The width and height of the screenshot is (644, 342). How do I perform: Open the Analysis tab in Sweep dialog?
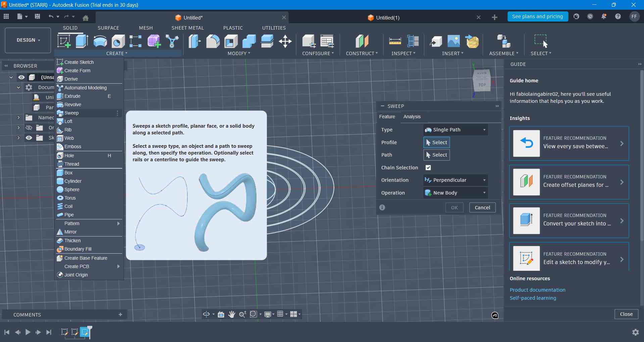412,117
